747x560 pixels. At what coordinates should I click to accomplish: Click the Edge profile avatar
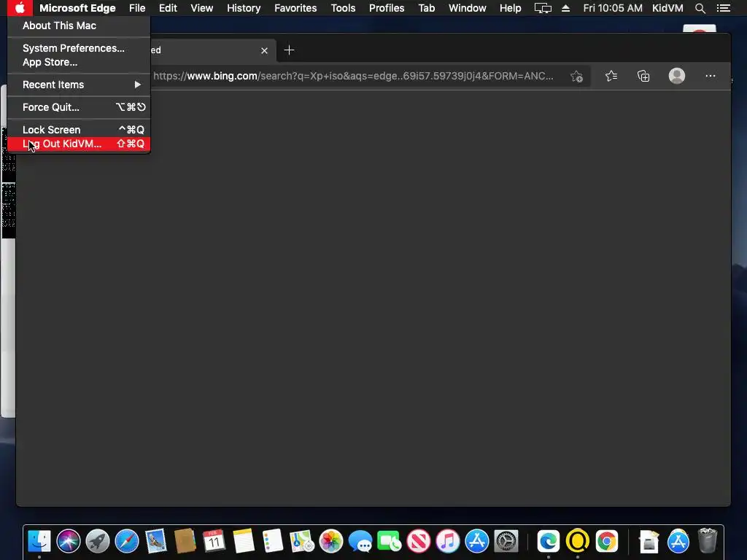[x=676, y=76]
